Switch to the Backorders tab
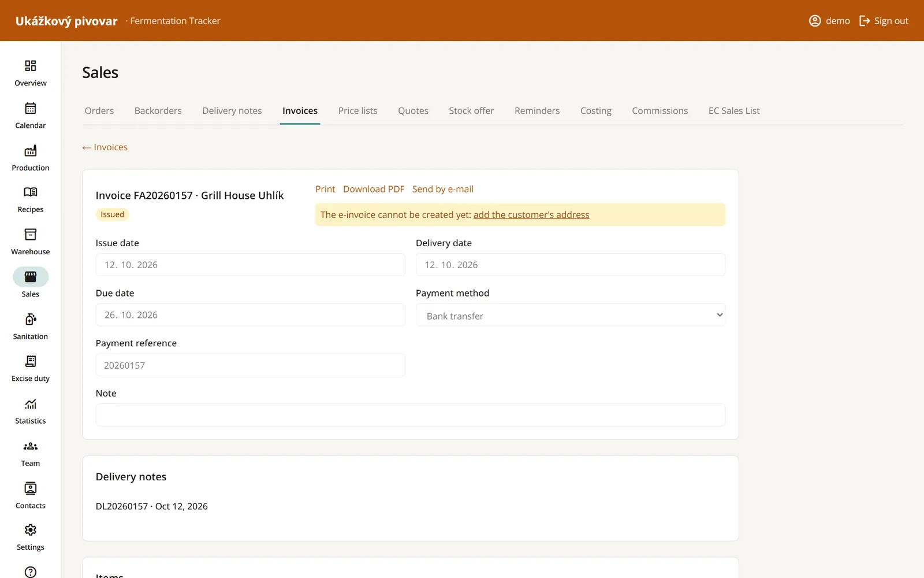Viewport: 924px width, 578px height. pos(158,111)
